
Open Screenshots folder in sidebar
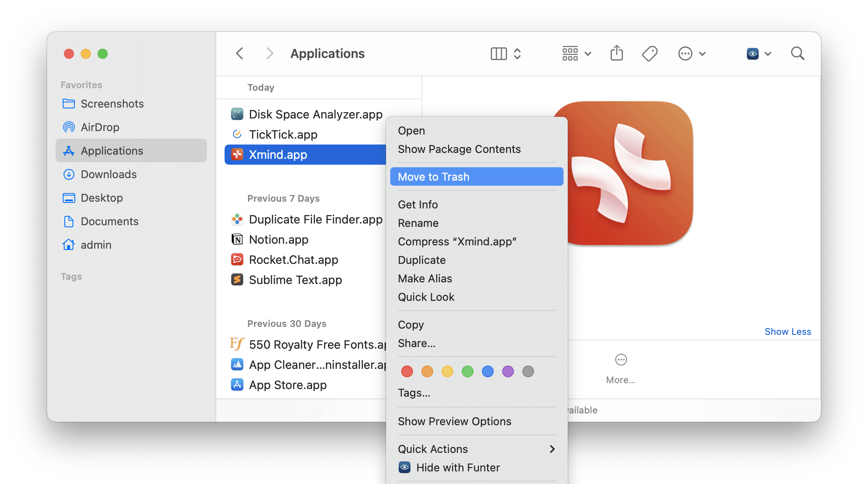131,104
